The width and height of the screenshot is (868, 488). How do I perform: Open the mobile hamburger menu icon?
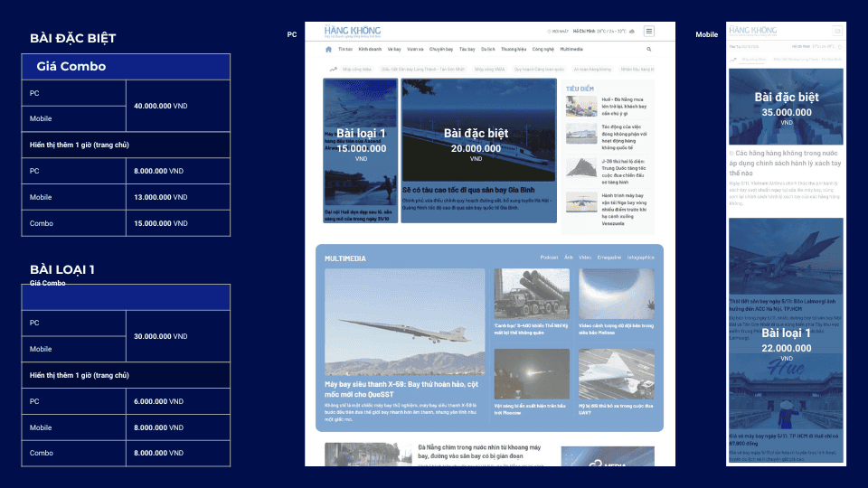click(x=837, y=32)
